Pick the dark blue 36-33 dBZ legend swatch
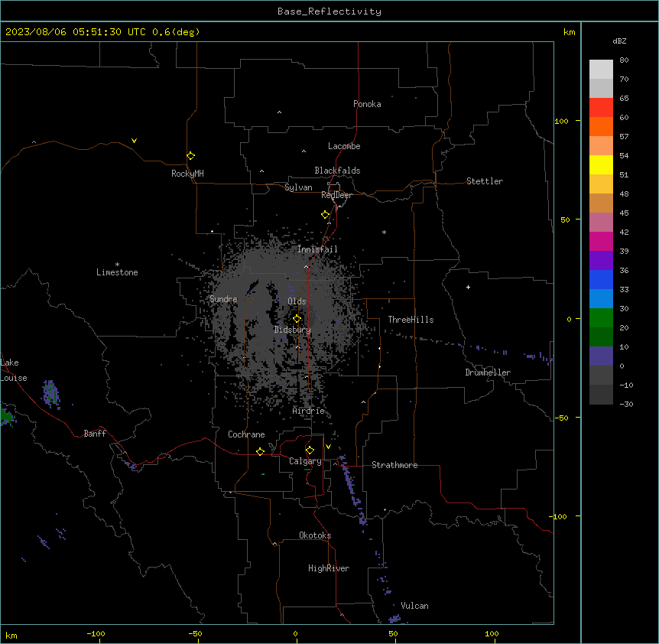The height and width of the screenshot is (644, 659). pos(601,279)
